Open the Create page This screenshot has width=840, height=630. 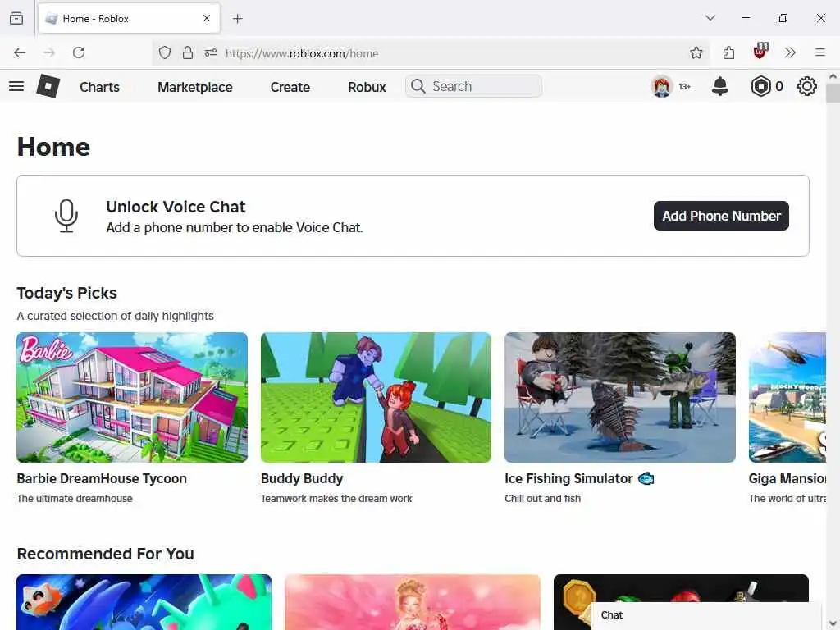point(290,87)
